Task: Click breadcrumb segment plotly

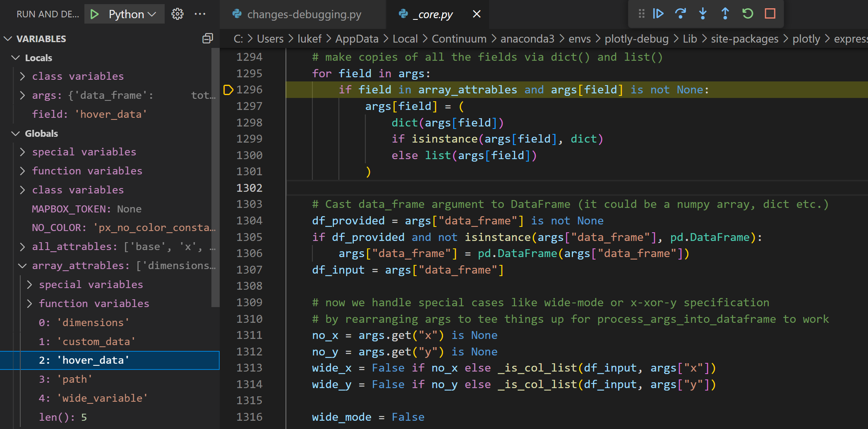Action: tap(806, 39)
